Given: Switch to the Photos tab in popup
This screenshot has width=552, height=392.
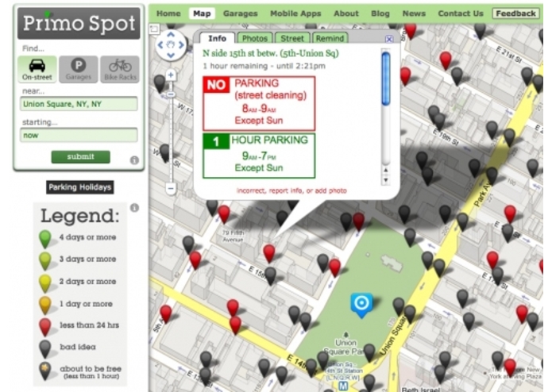Looking at the screenshot, I should pyautogui.click(x=255, y=38).
